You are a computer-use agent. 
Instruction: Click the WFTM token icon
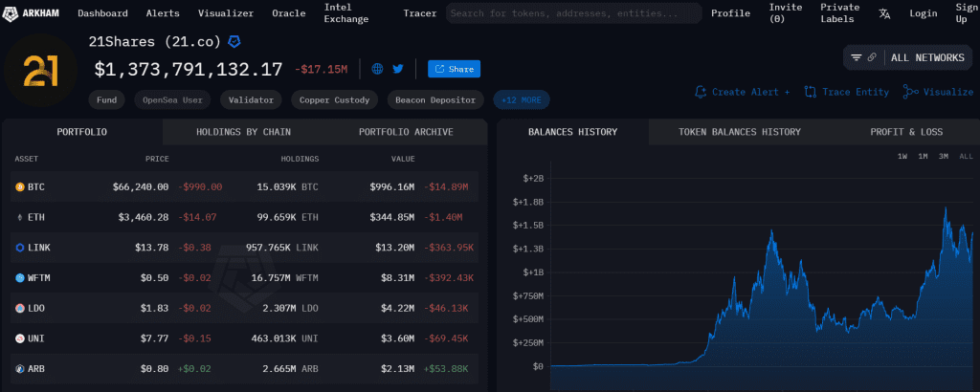click(x=19, y=278)
